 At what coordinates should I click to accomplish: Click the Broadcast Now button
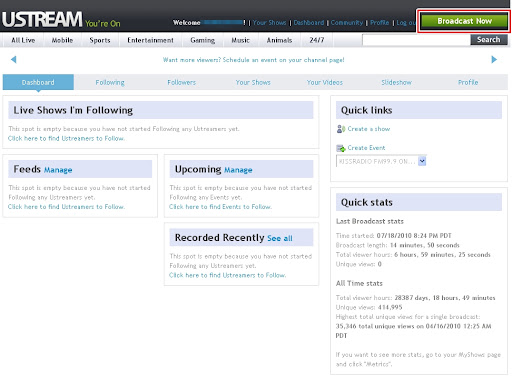click(464, 21)
